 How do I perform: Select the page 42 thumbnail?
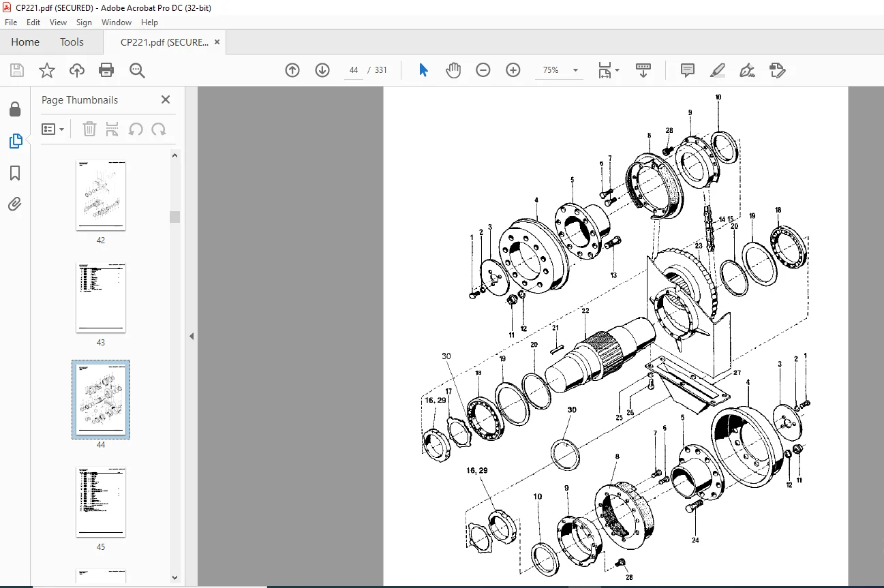click(101, 196)
